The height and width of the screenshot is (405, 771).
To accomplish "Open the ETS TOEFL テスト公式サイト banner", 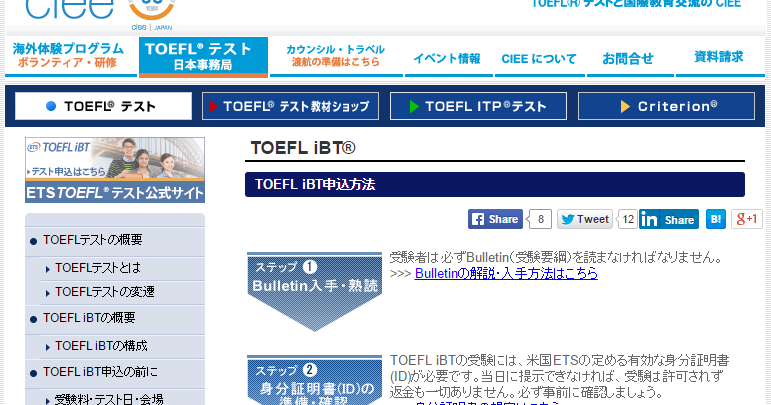I will click(115, 170).
